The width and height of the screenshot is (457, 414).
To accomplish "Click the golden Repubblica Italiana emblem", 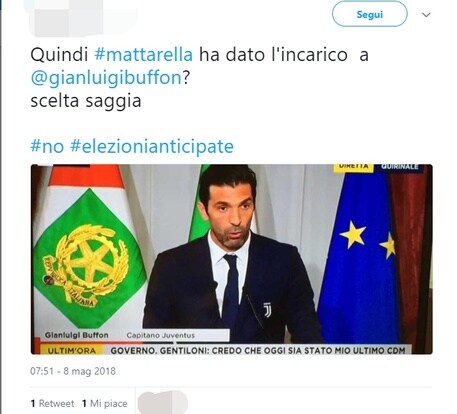I will 87,263.
